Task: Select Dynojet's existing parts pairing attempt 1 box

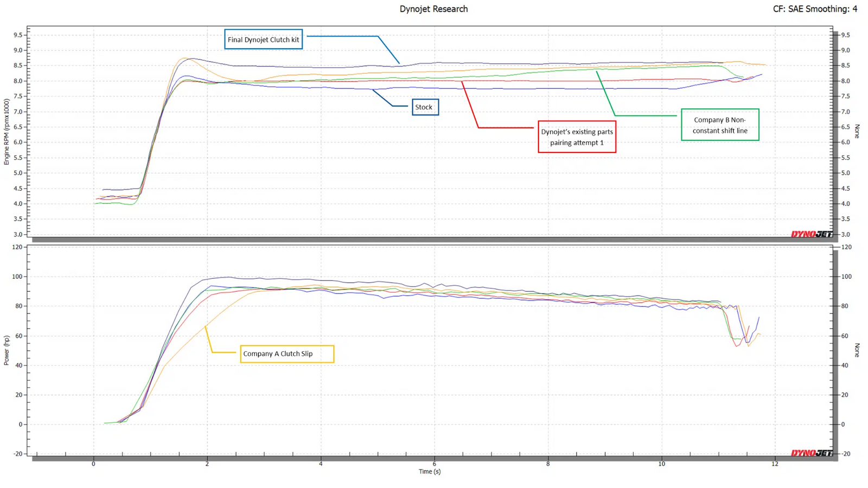Action: 577,137
